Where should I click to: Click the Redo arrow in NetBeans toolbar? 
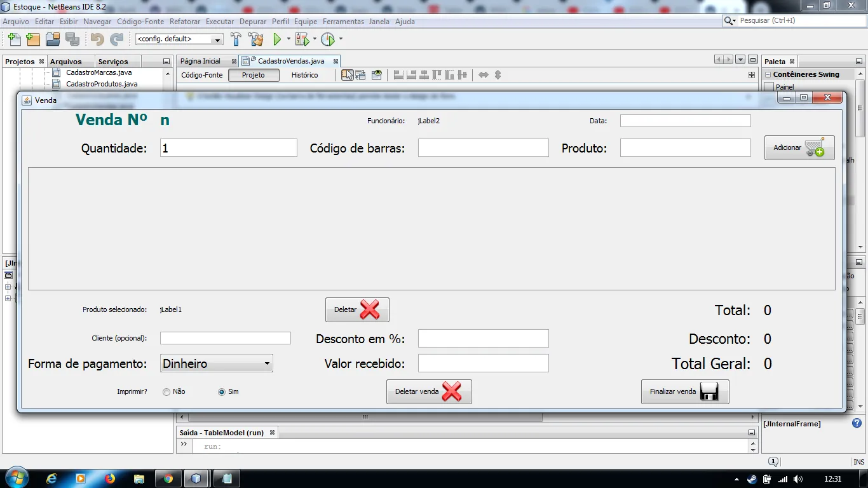pos(117,39)
